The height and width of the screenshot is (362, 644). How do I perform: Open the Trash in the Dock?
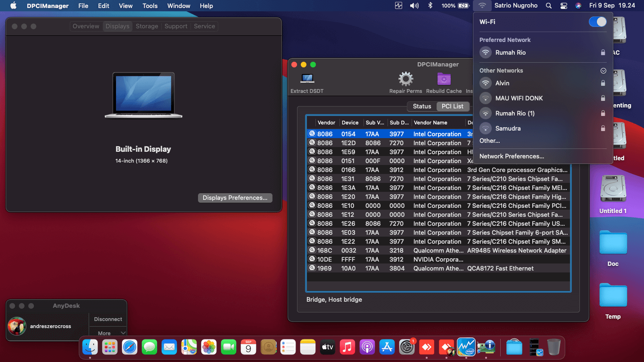point(554,347)
